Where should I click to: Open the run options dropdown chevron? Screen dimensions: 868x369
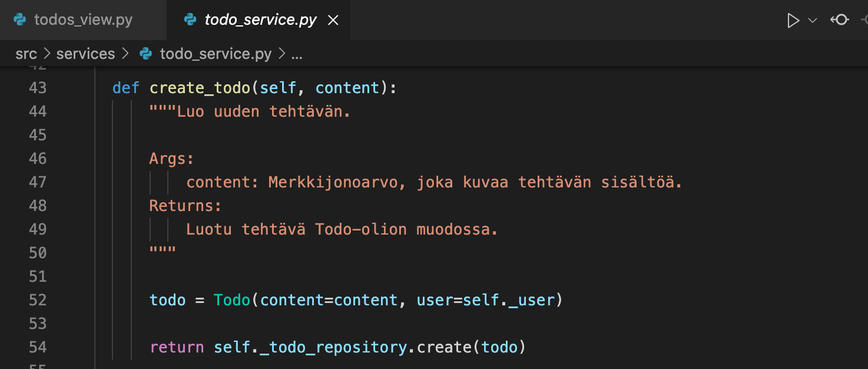point(813,21)
